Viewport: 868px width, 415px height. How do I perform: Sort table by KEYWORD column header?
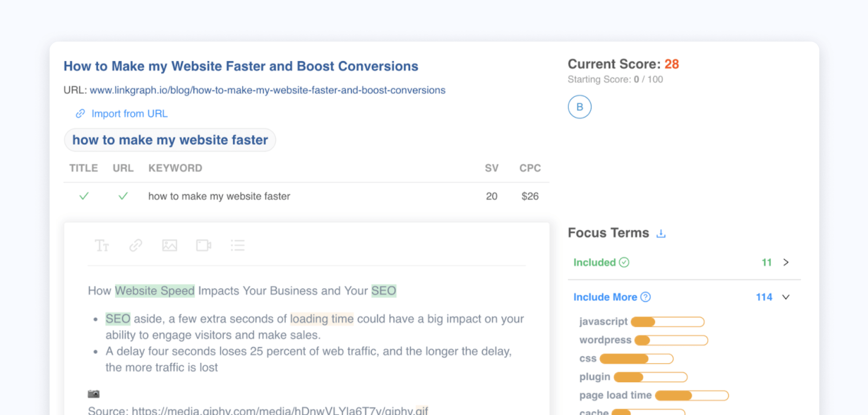(175, 168)
